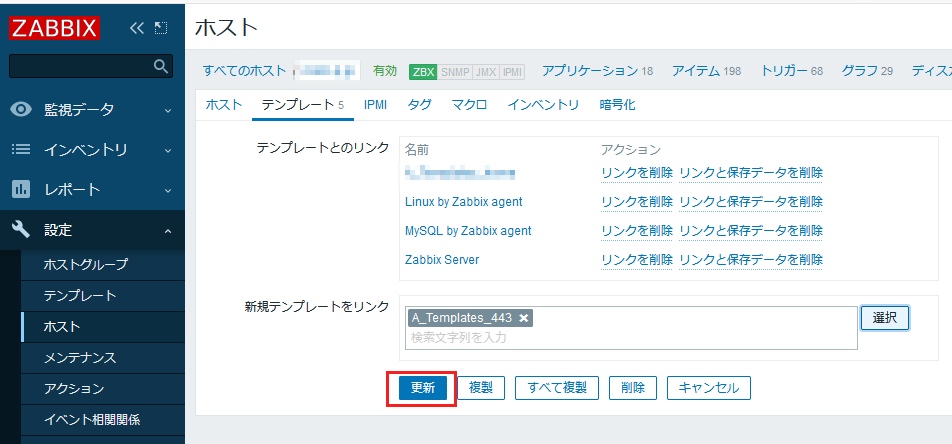Expand the sidebar インベントリ chevron

pyautogui.click(x=168, y=151)
